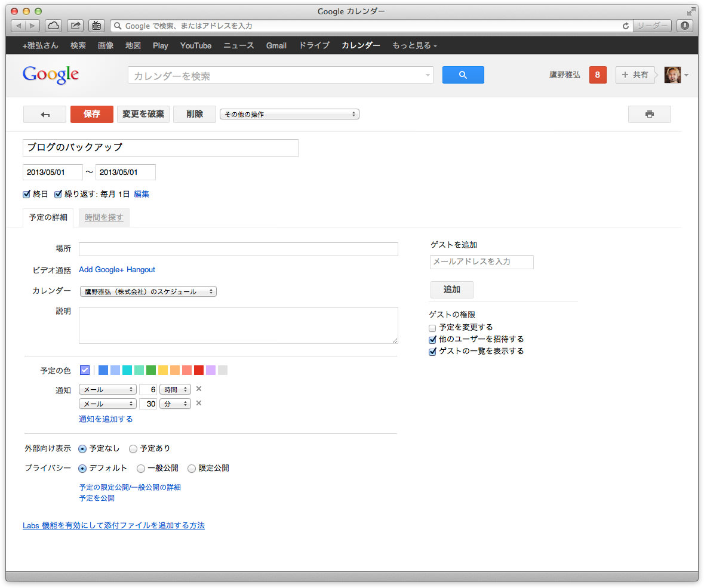
Task: Click the Google logo
Action: pos(51,75)
